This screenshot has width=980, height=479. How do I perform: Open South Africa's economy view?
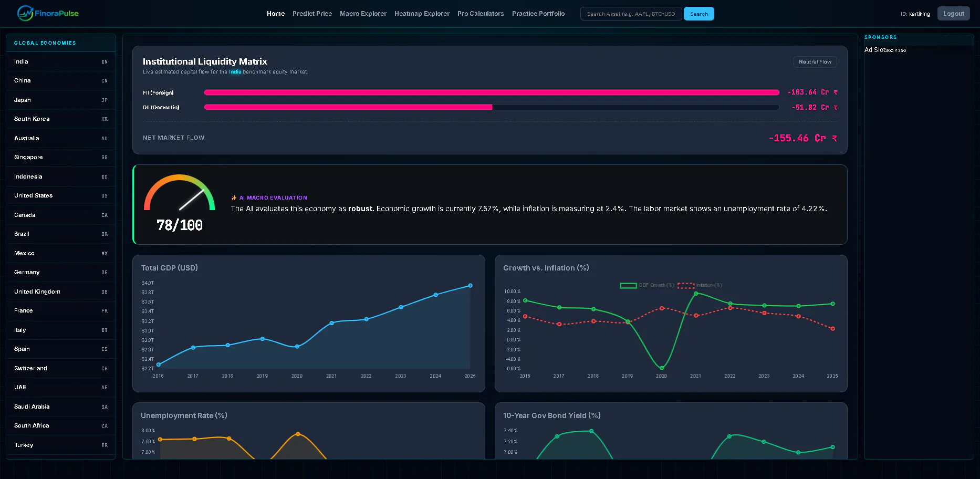pos(61,425)
